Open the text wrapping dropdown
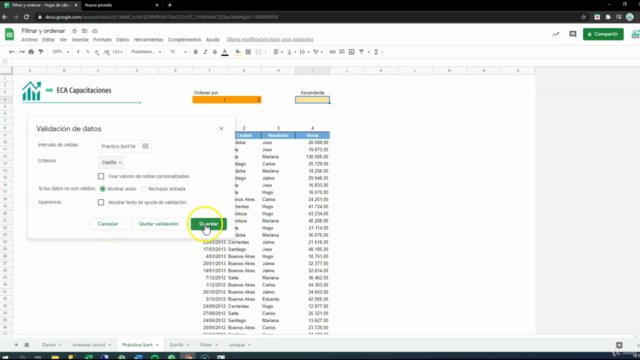The image size is (640, 360). click(x=304, y=52)
